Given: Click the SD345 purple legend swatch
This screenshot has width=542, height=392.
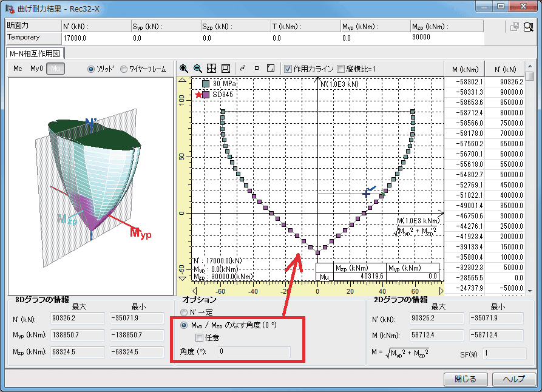Looking at the screenshot, I should coord(206,95).
